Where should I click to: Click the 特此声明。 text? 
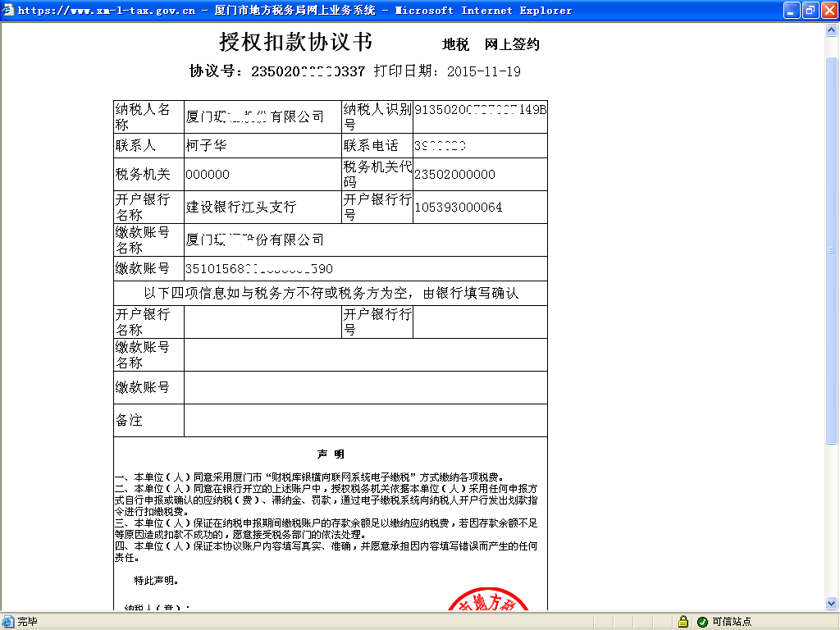pyautogui.click(x=156, y=580)
